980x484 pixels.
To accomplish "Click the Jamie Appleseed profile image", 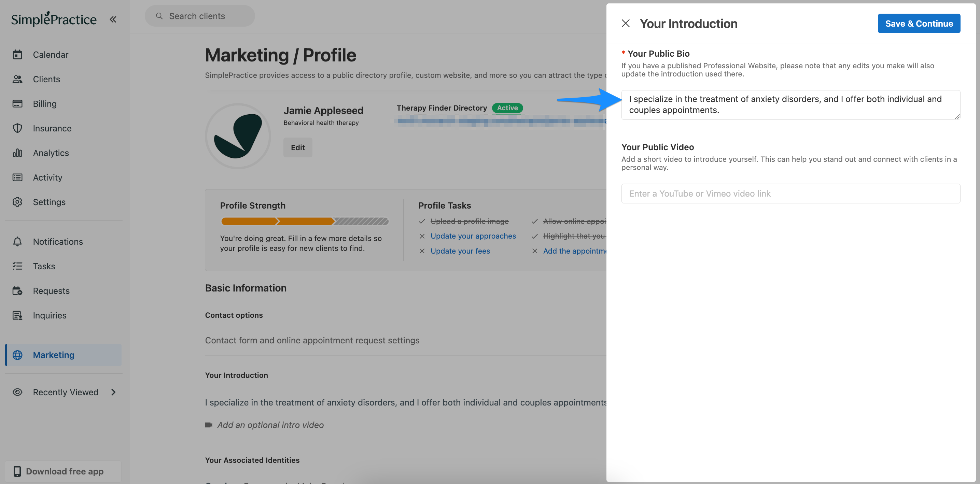I will click(x=238, y=136).
